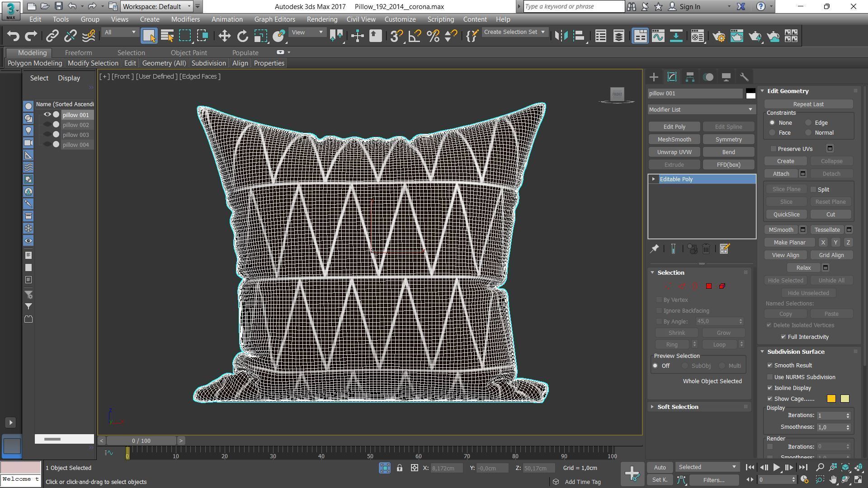Open the Graph Editors menu

274,19
